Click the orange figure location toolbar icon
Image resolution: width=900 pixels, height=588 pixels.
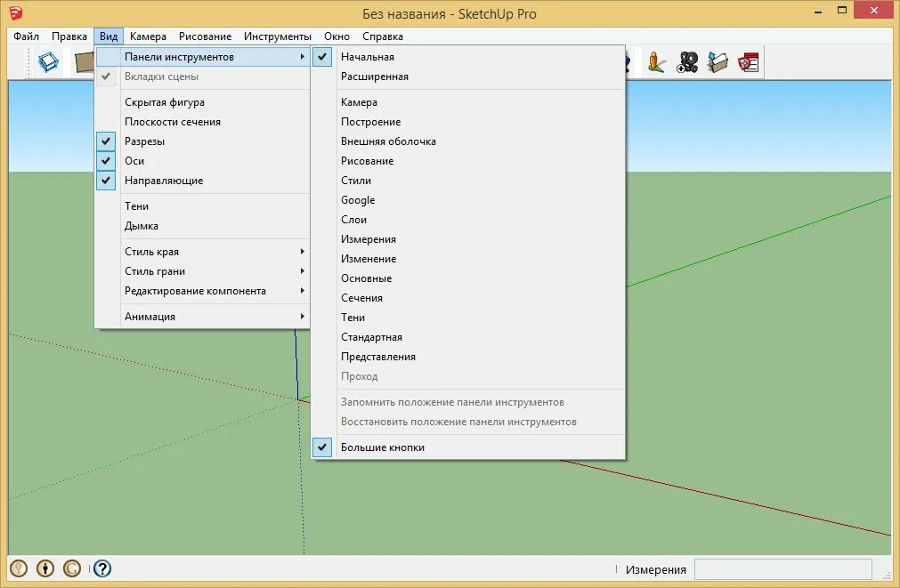coord(657,62)
